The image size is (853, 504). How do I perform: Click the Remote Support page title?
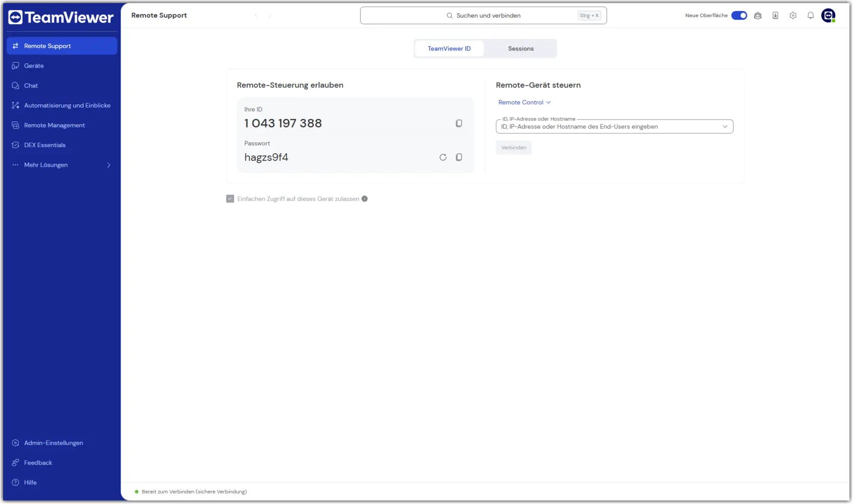click(159, 16)
